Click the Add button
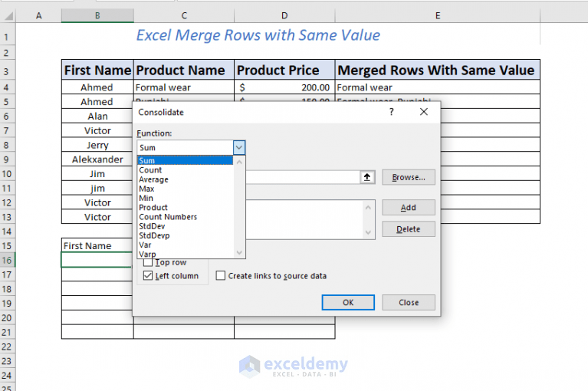The image size is (588, 391). (x=409, y=207)
